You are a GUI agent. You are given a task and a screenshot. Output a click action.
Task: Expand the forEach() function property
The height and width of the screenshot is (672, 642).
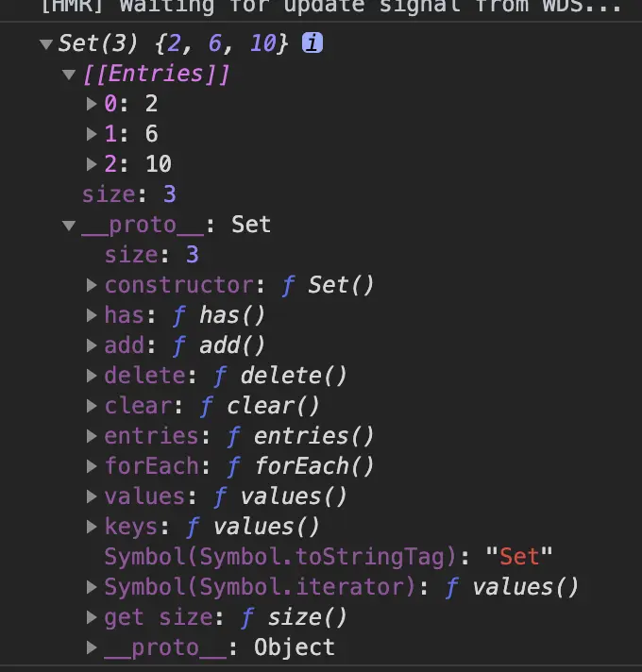click(x=92, y=466)
